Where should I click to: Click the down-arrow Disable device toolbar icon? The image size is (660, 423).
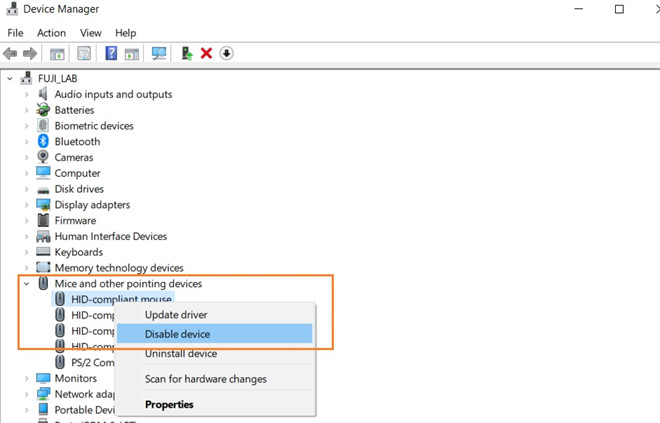coord(227,53)
